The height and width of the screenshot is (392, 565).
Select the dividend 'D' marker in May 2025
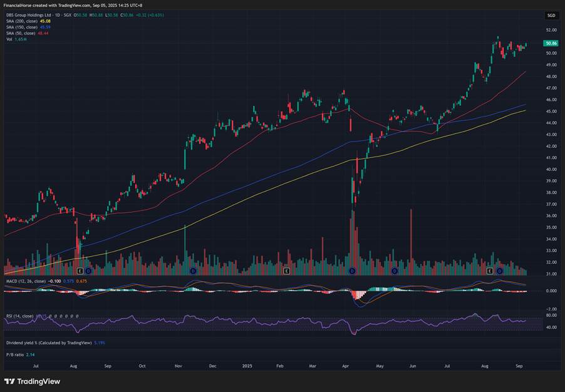point(395,271)
